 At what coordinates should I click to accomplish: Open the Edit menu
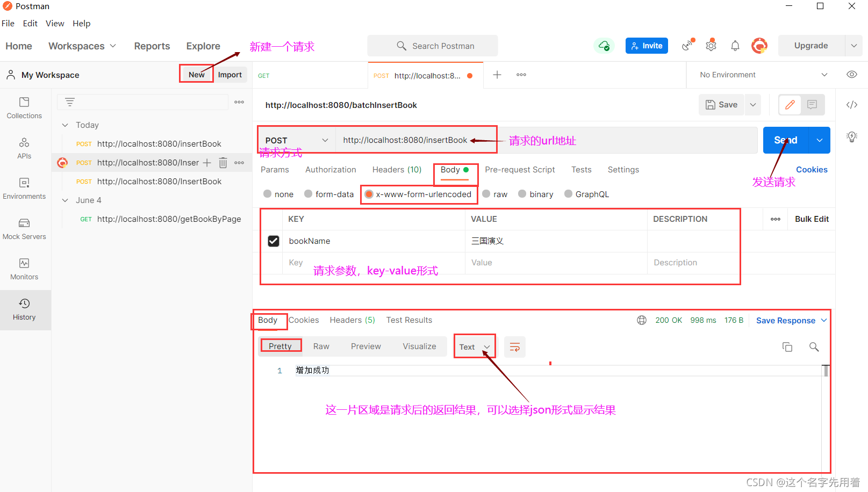(30, 24)
